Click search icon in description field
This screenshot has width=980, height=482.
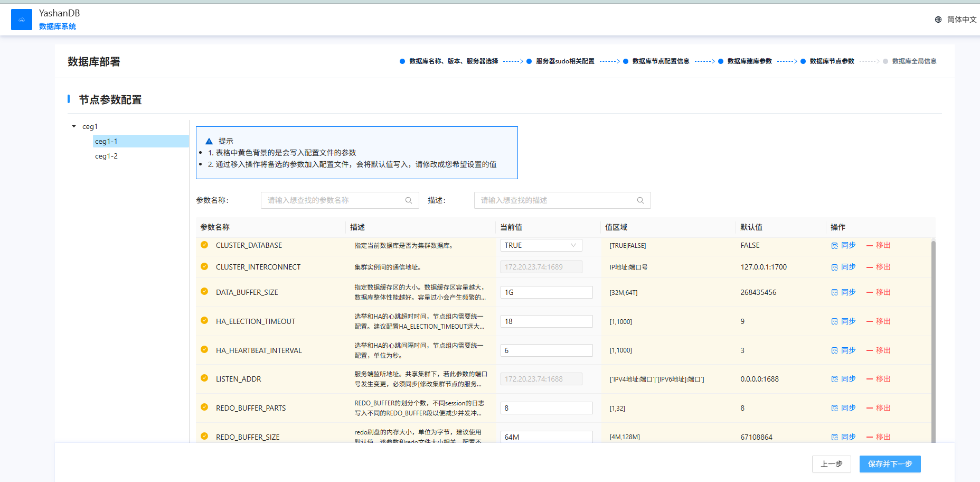pos(640,200)
